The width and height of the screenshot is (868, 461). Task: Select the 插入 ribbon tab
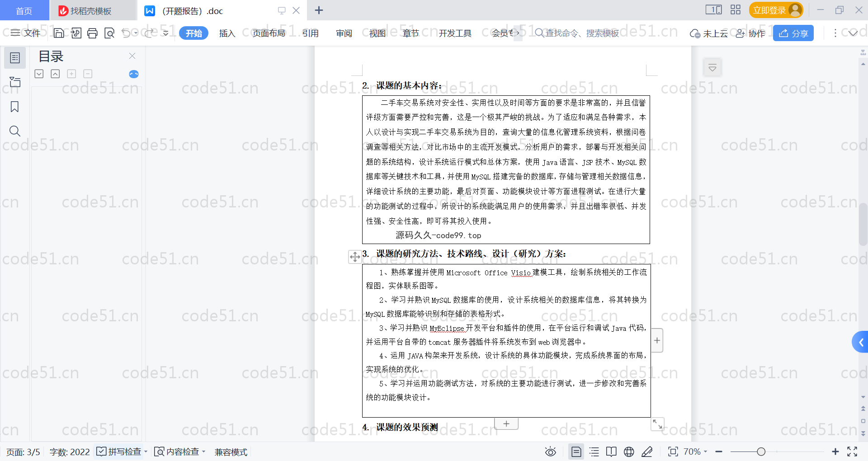point(227,33)
